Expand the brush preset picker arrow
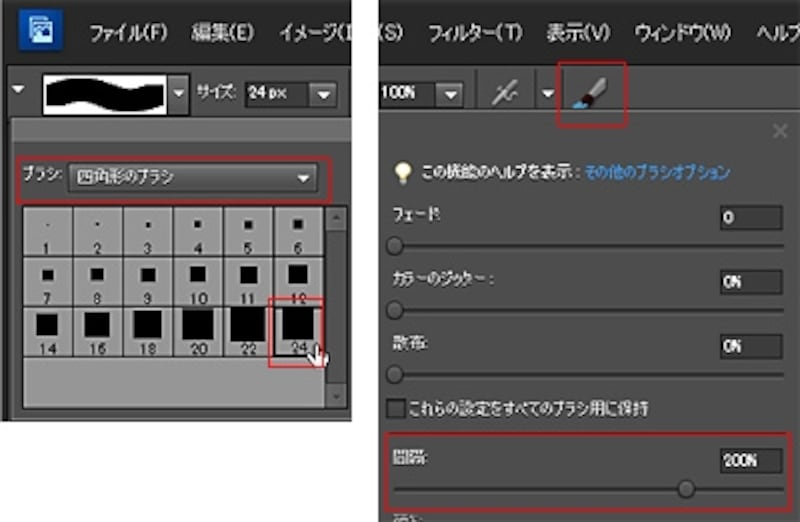The image size is (800, 522). 179,94
